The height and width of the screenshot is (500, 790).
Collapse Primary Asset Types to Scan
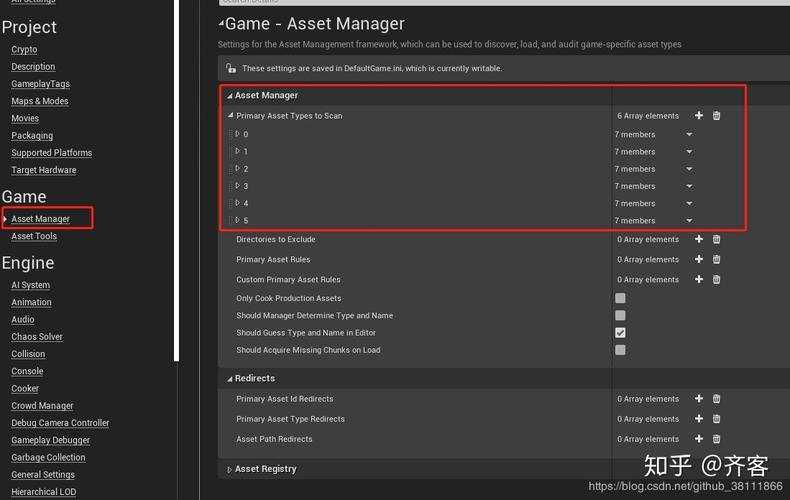pyautogui.click(x=230, y=115)
